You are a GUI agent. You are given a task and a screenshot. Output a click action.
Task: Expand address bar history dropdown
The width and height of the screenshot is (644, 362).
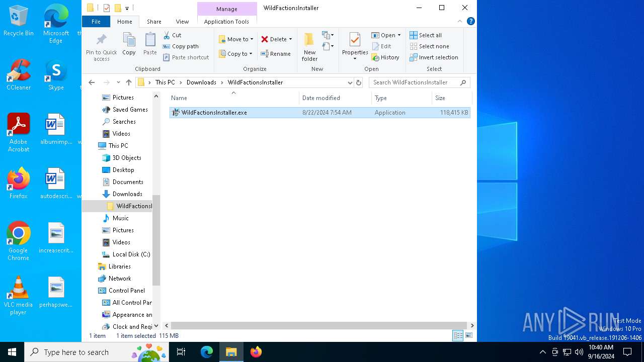[x=350, y=82]
